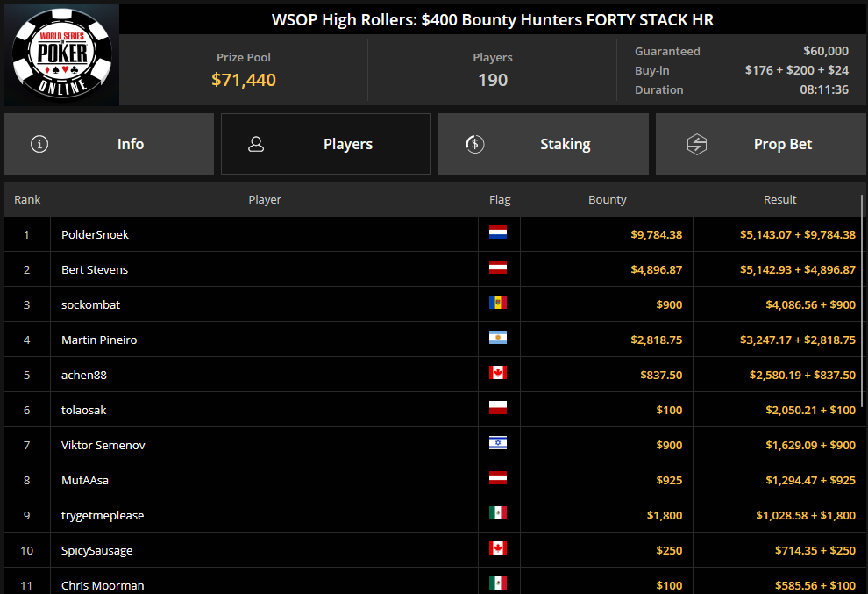
Task: Click Bert Stevens' $4,896.87 bounty cell
Action: pyautogui.click(x=607, y=270)
